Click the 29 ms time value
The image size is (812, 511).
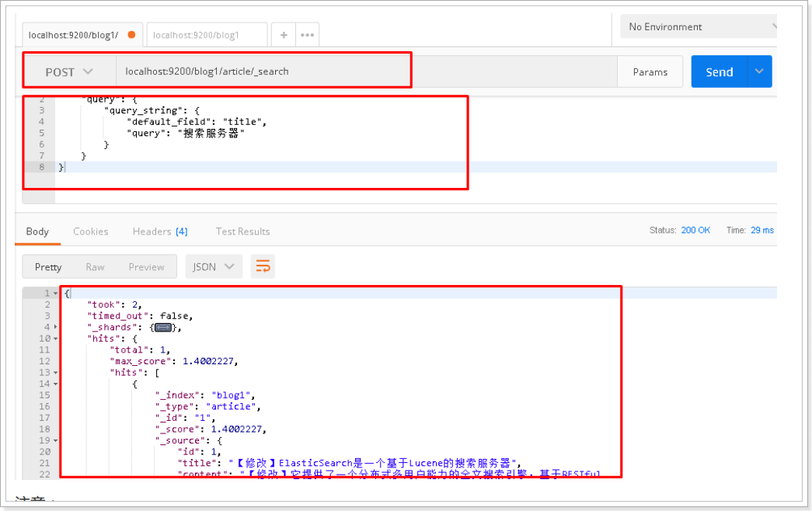point(762,231)
